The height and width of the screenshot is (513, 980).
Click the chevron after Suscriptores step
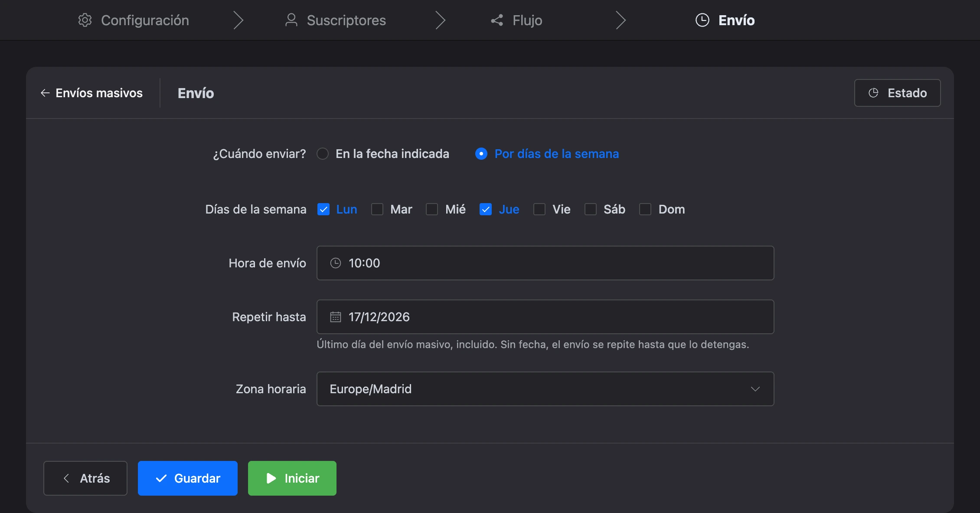pyautogui.click(x=441, y=20)
